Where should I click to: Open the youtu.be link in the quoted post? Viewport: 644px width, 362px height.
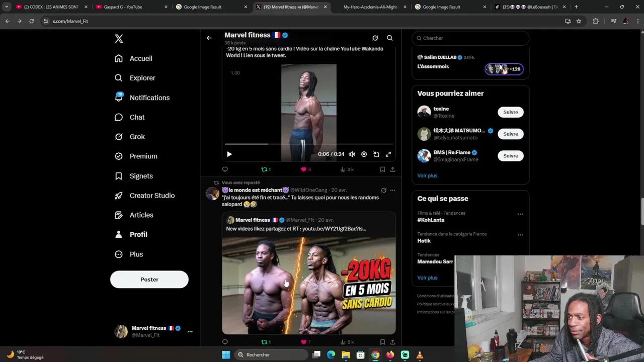333,229
